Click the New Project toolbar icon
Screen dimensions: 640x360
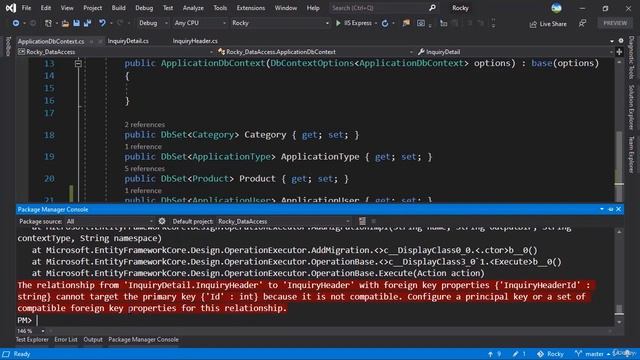pyautogui.click(x=48, y=23)
